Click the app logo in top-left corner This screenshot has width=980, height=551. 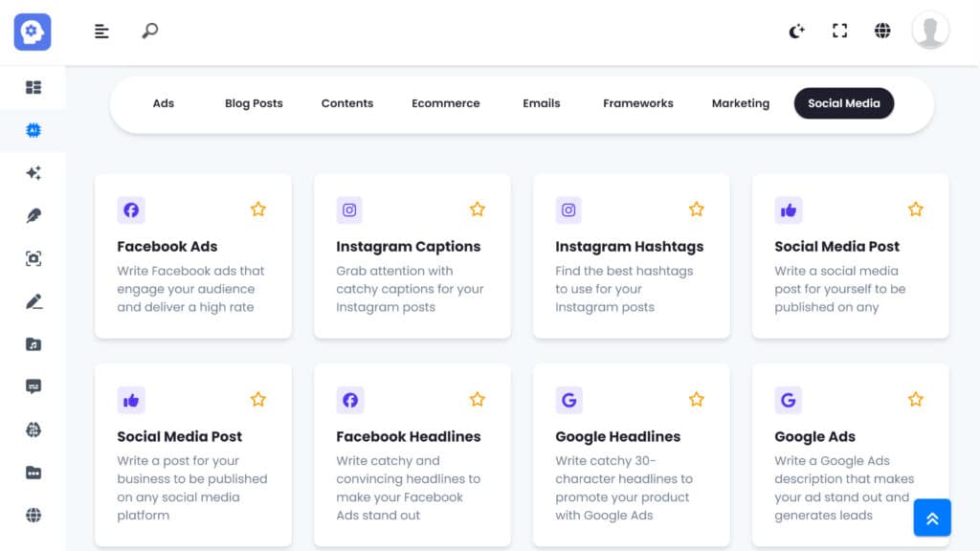(33, 32)
